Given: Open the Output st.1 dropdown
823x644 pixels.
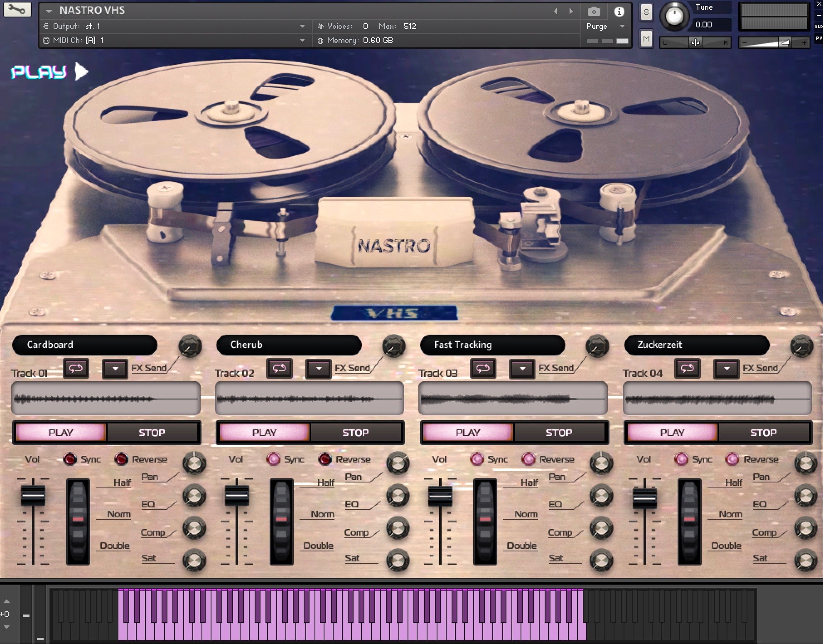Looking at the screenshot, I should (302, 26).
